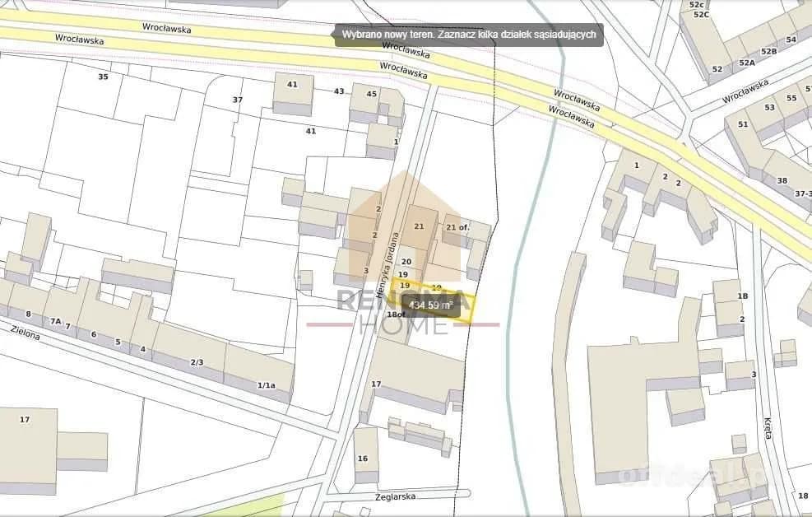This screenshot has width=812, height=517.
Task: Click the '21 of.' outbuilding
Action: pos(457,230)
